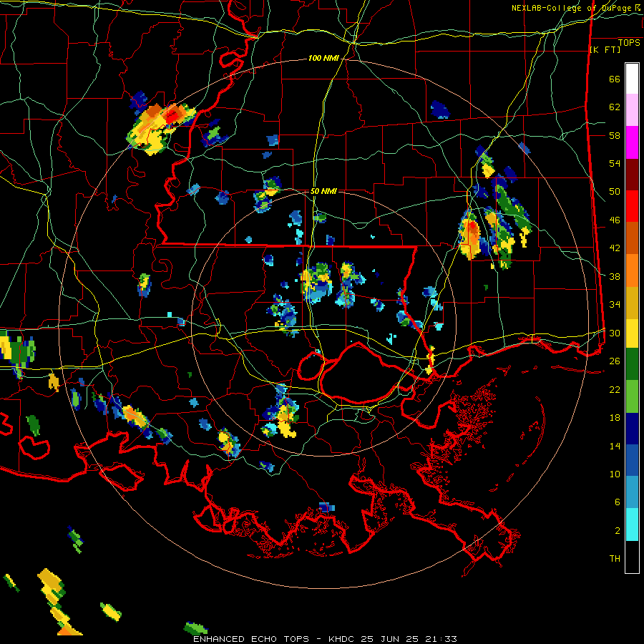
Task: Click legend value 2
Action: [x=618, y=531]
